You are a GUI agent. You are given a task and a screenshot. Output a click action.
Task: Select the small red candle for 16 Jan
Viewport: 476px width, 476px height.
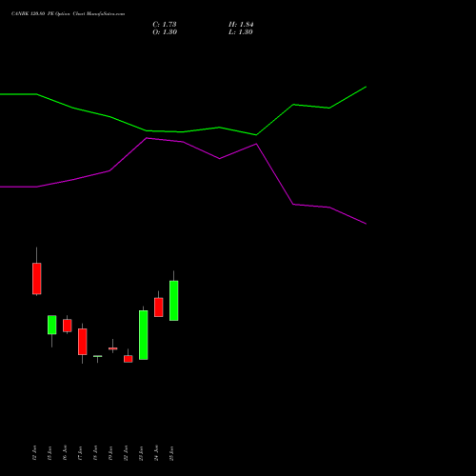click(x=68, y=326)
